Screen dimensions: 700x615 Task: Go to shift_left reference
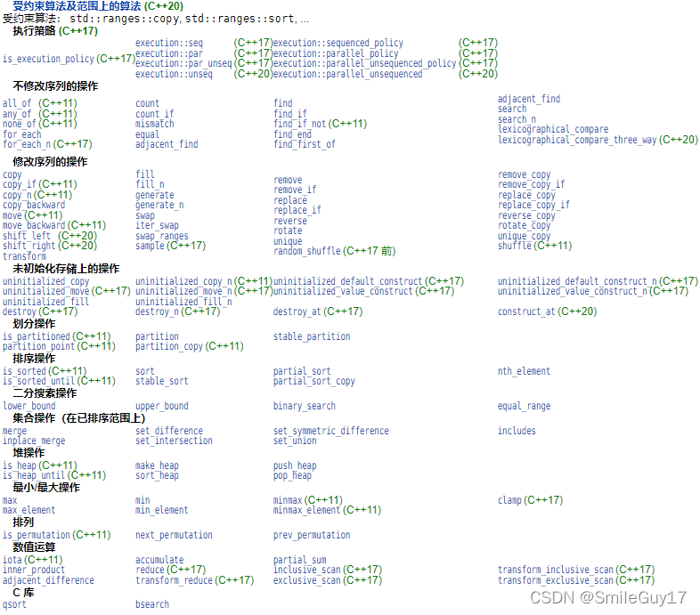click(27, 236)
